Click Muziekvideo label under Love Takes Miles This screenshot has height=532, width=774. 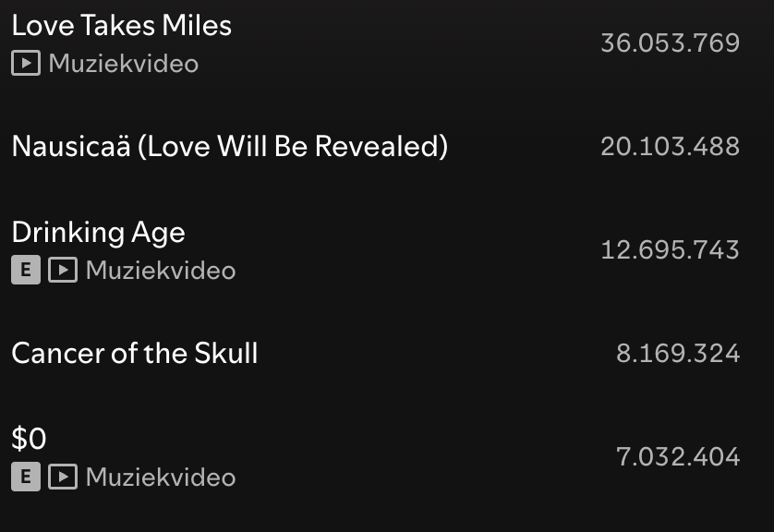coord(124,64)
